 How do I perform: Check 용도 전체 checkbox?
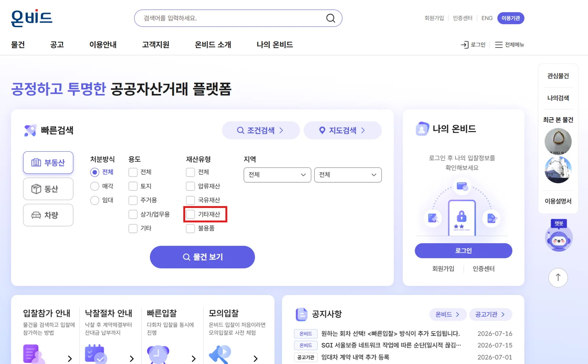133,172
